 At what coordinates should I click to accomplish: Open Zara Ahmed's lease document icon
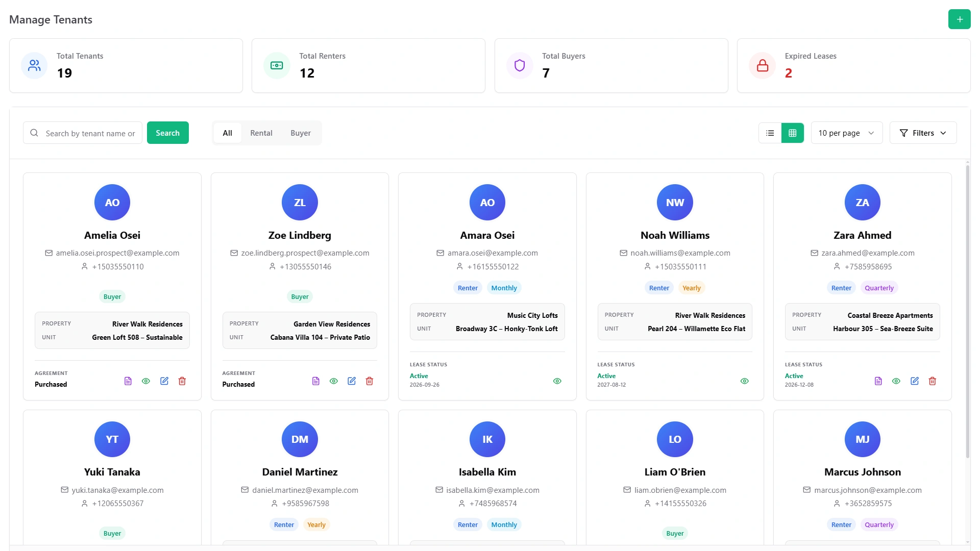point(878,381)
